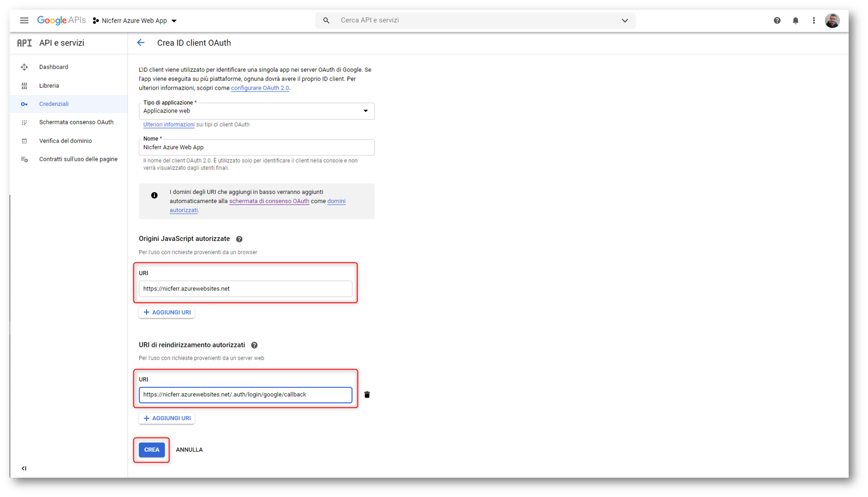Image resolution: width=868 pixels, height=497 pixels.
Task: Open Contratti sull'uso delle pagine
Action: (x=69, y=159)
